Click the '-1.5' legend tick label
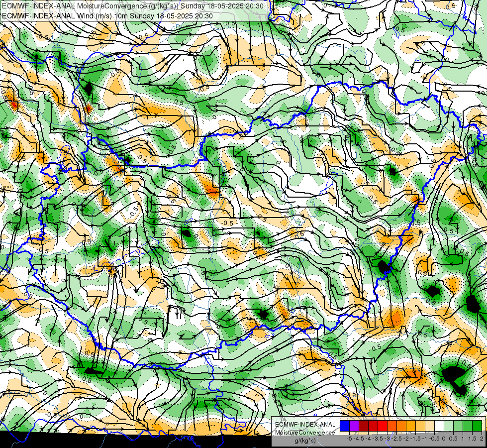This screenshot has height=448, width=487. [415, 439]
